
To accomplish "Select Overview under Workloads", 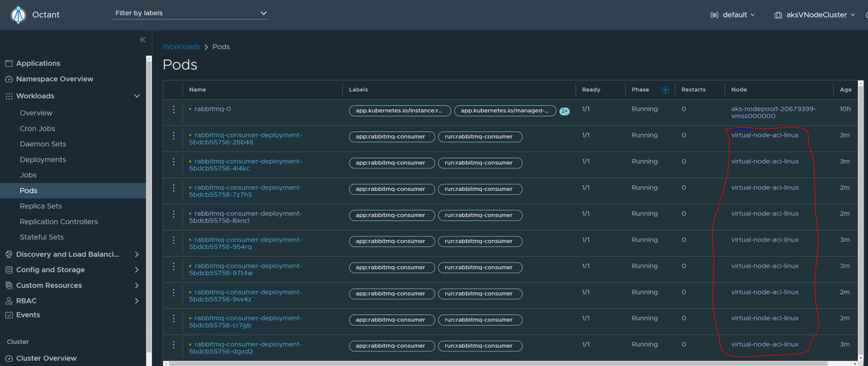I will 36,113.
